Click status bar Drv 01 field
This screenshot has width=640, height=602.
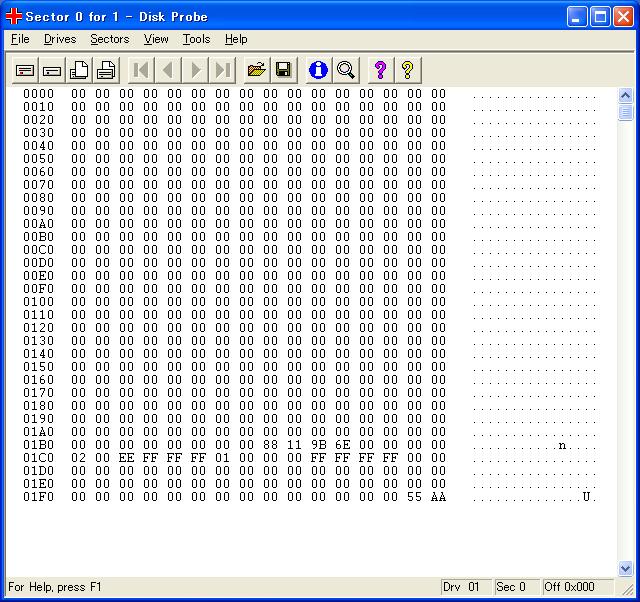click(466, 587)
